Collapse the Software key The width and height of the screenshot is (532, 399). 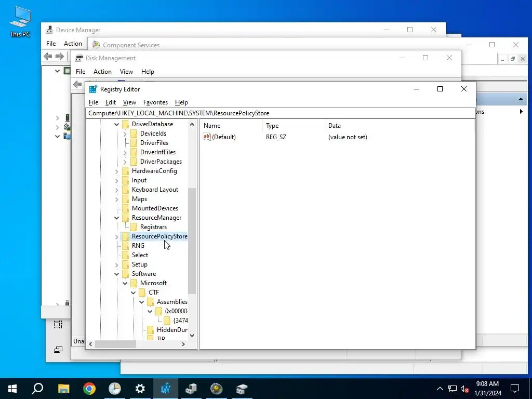[116, 274]
